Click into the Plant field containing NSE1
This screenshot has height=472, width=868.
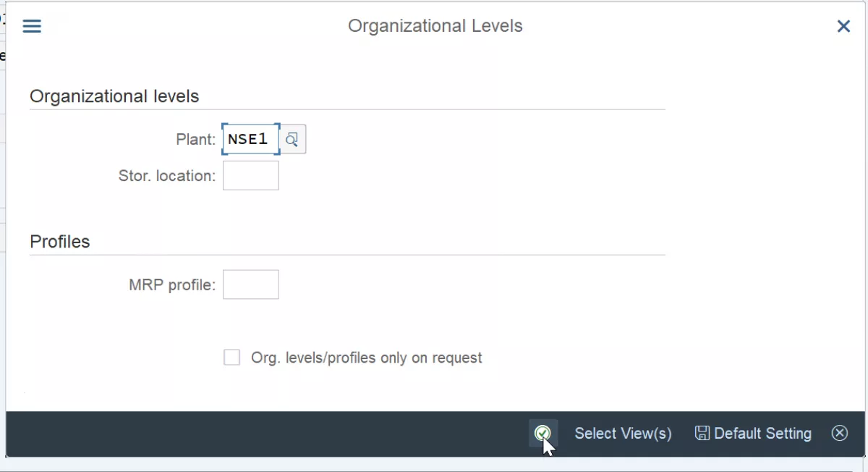[250, 139]
